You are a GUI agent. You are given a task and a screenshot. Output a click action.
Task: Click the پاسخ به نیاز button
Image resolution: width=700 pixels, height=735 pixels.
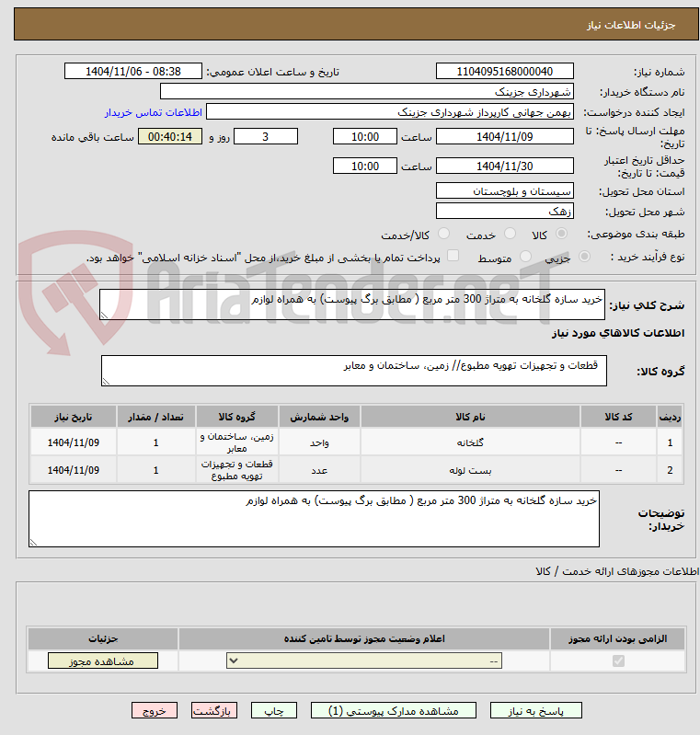click(x=536, y=711)
